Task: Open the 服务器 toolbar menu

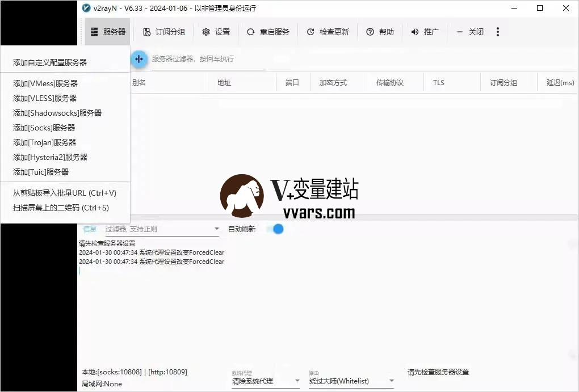Action: coord(108,32)
